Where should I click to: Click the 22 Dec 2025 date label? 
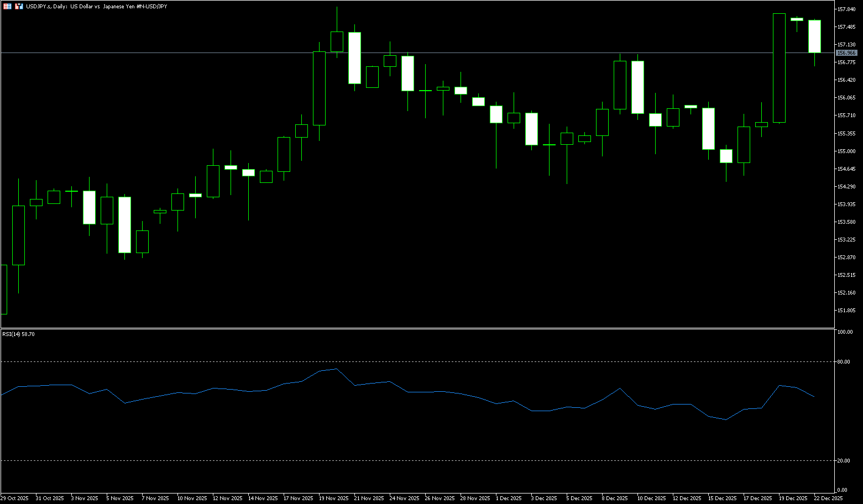[829, 498]
